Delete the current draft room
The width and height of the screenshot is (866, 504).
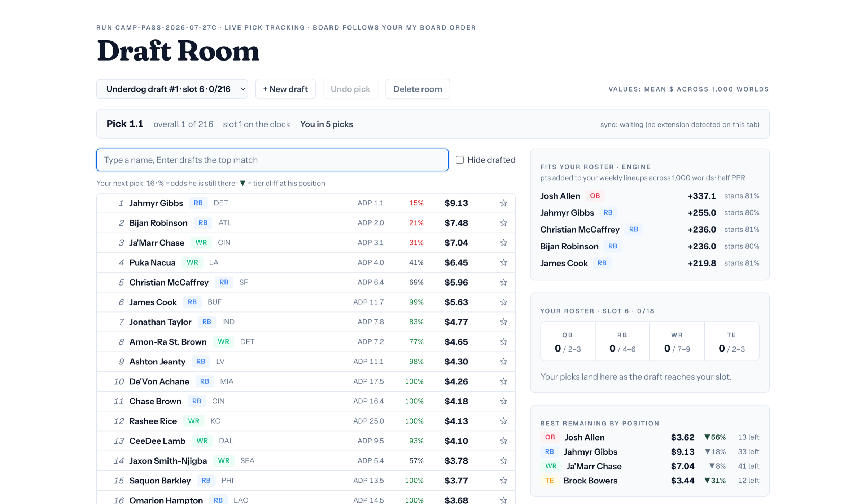[x=417, y=89]
